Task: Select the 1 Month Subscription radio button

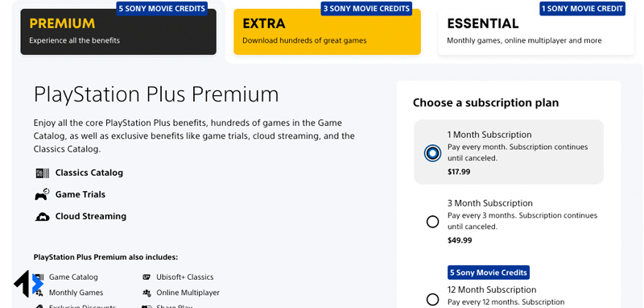Action: click(x=432, y=153)
